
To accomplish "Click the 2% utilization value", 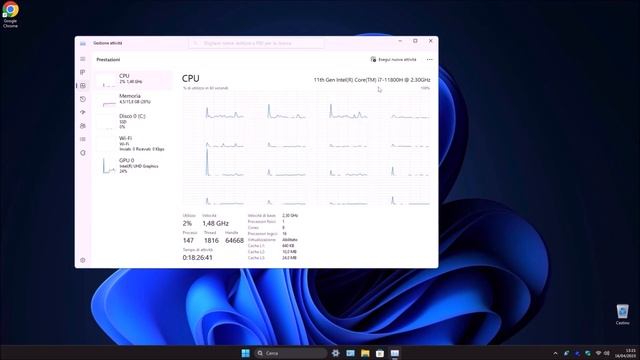I will [x=187, y=223].
